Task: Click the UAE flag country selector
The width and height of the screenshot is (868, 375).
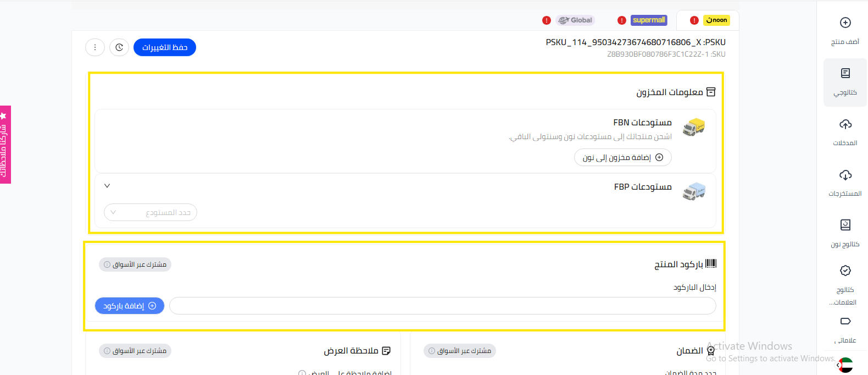Action: click(x=846, y=365)
